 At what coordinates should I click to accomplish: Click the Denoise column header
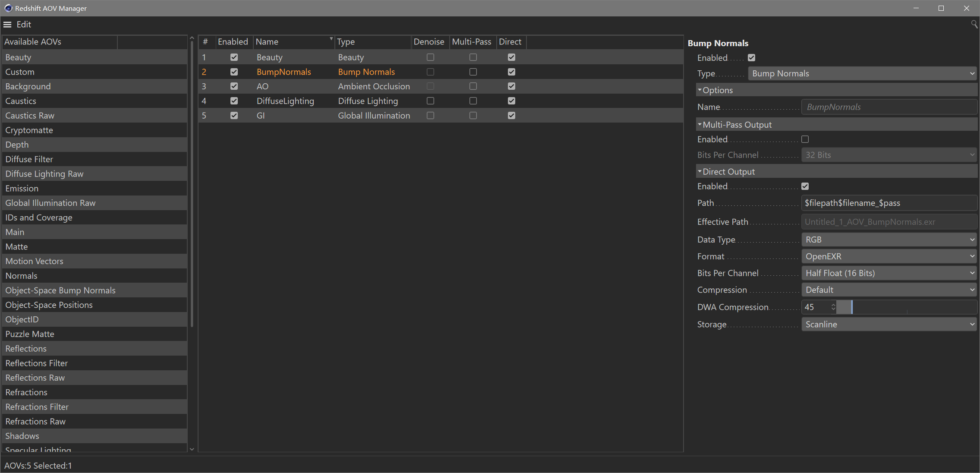click(430, 42)
